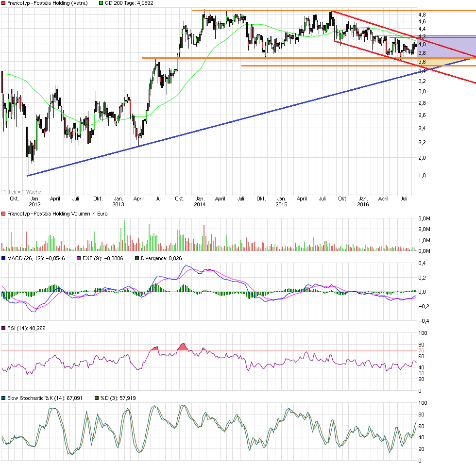The height and width of the screenshot is (465, 476).
Task: Click the green GD 200 Tage legend swatch
Action: [x=101, y=3]
